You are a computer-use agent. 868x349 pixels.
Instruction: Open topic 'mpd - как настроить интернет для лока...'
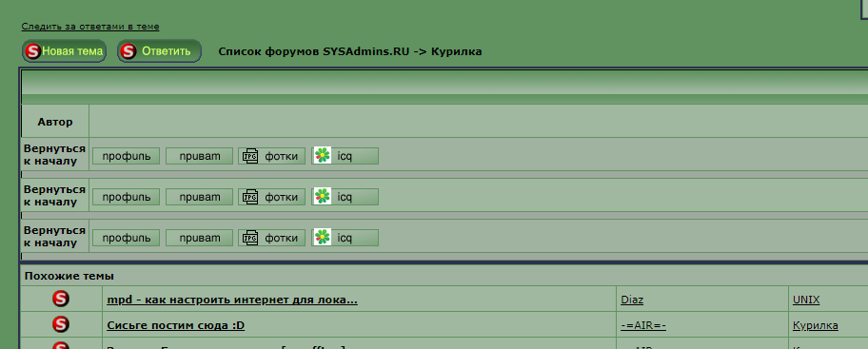(x=232, y=300)
